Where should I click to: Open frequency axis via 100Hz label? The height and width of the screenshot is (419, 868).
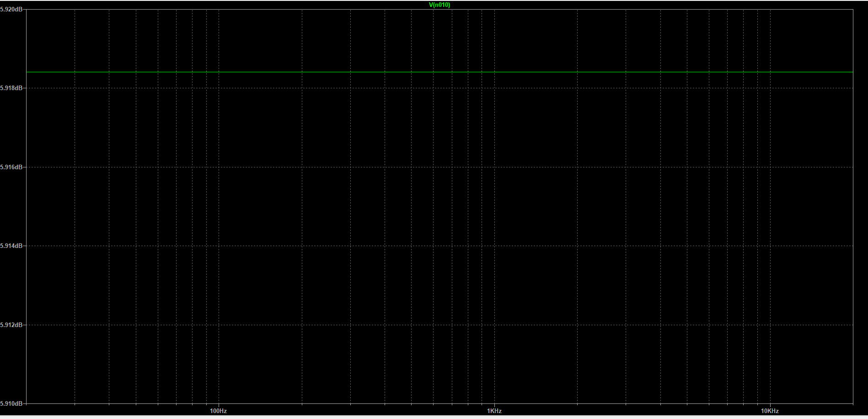tap(218, 411)
